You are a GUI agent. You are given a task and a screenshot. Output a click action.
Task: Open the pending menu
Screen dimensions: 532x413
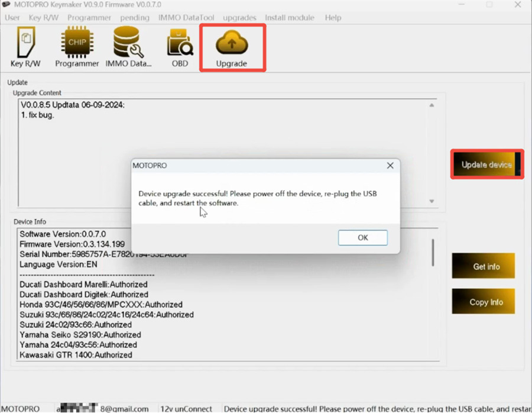(135, 18)
